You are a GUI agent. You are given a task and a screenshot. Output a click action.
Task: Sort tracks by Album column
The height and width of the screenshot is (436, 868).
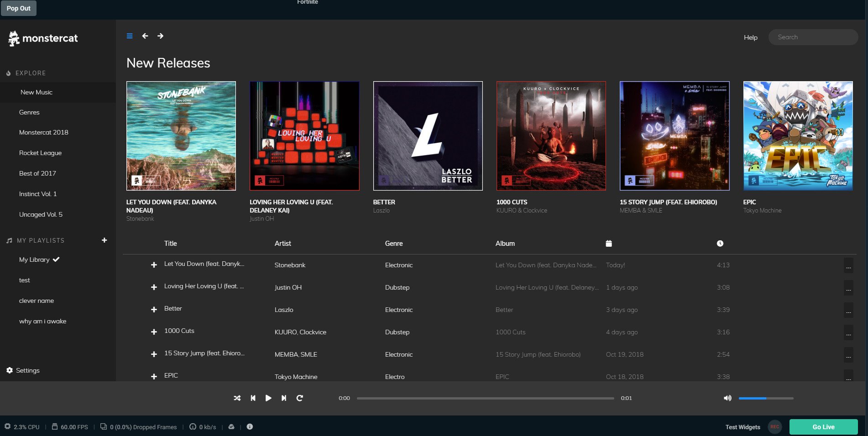click(x=505, y=244)
